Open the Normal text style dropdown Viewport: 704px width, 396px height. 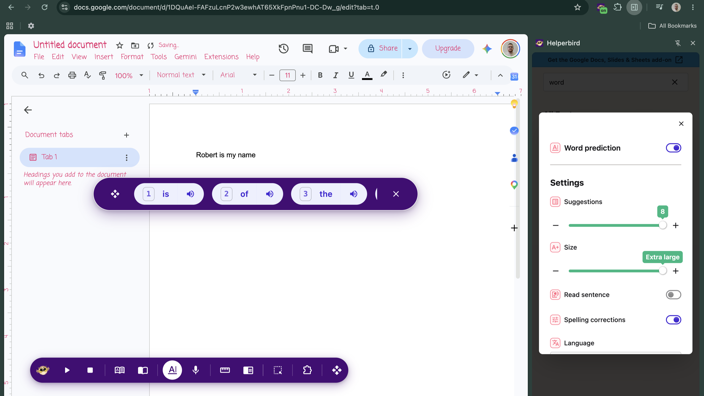pyautogui.click(x=181, y=75)
